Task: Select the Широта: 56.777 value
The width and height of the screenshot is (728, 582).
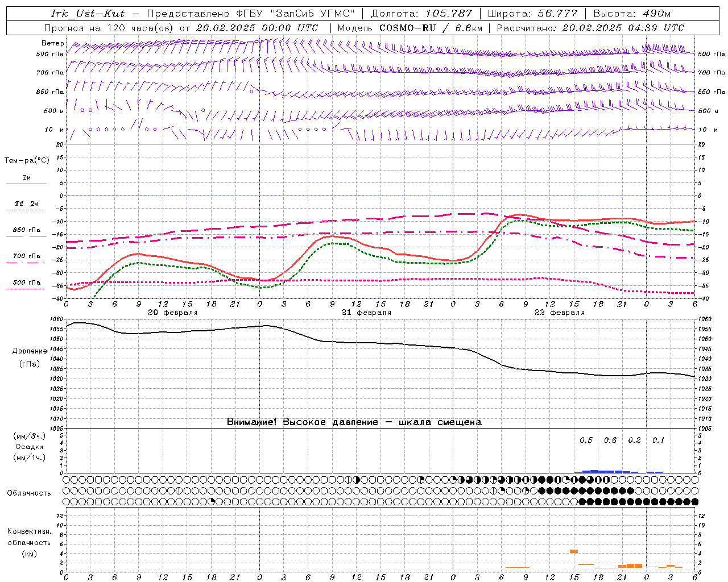Action: [x=533, y=13]
